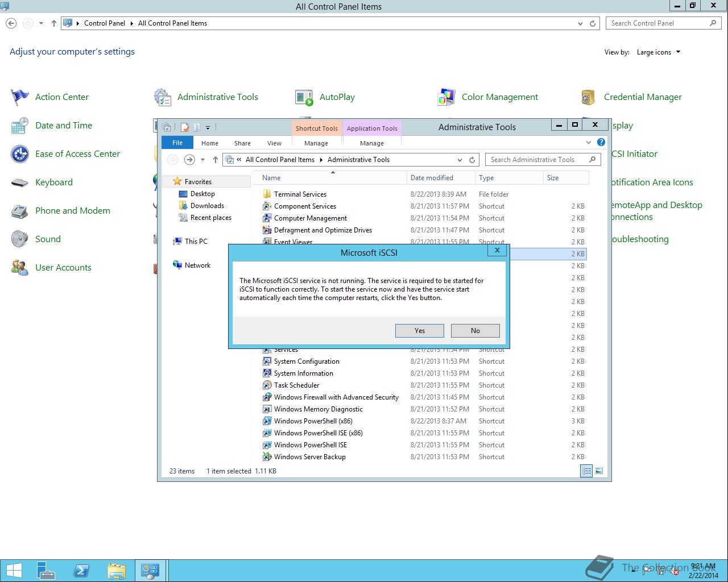
Task: Open File Explorer from the taskbar
Action: coord(116,571)
